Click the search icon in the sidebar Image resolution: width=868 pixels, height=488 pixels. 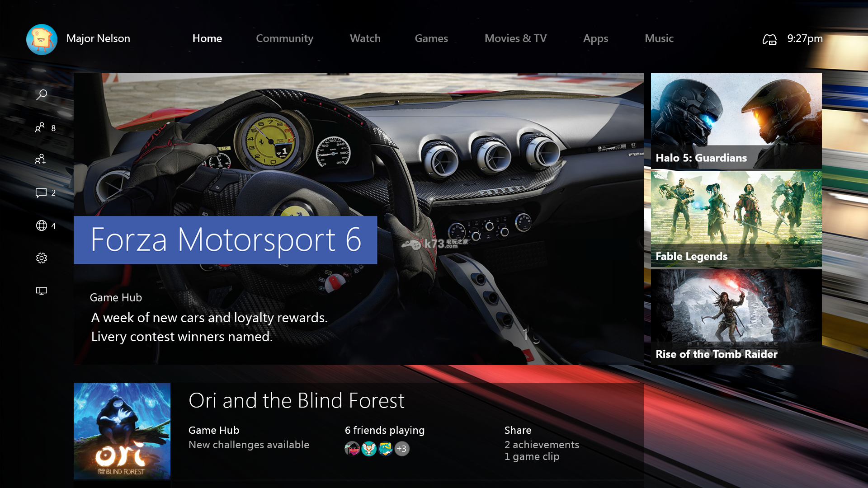(42, 95)
